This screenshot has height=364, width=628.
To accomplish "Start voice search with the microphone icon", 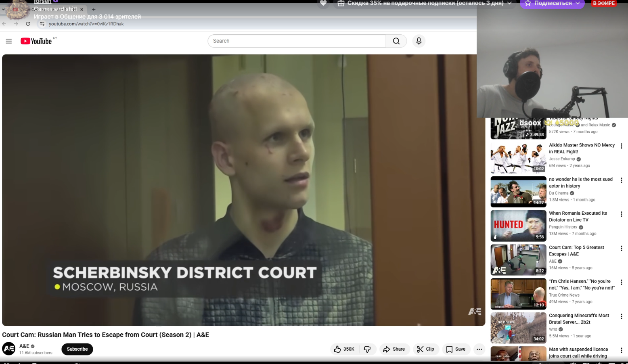I will pos(419,41).
